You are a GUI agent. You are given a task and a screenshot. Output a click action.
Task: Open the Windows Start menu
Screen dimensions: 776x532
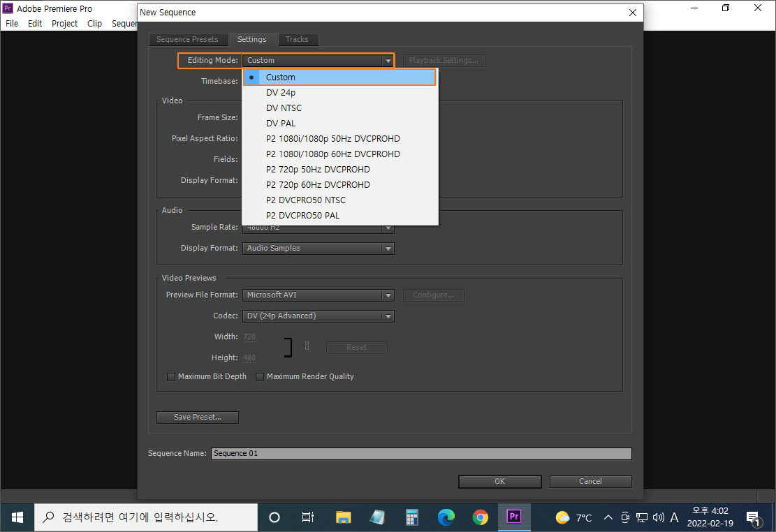click(17, 517)
